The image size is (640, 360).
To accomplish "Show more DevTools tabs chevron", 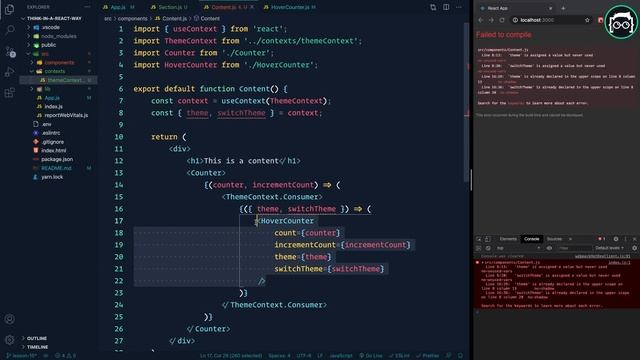I will (x=570, y=239).
